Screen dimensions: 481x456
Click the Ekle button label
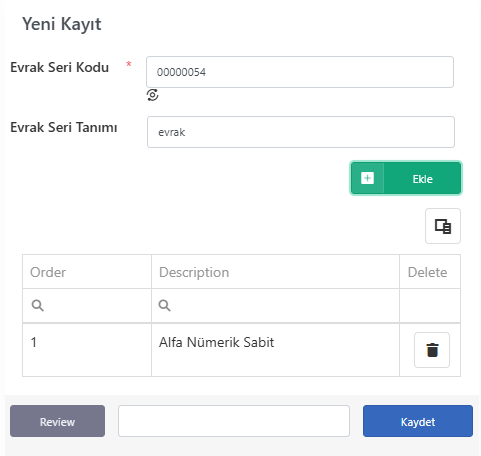tap(423, 179)
